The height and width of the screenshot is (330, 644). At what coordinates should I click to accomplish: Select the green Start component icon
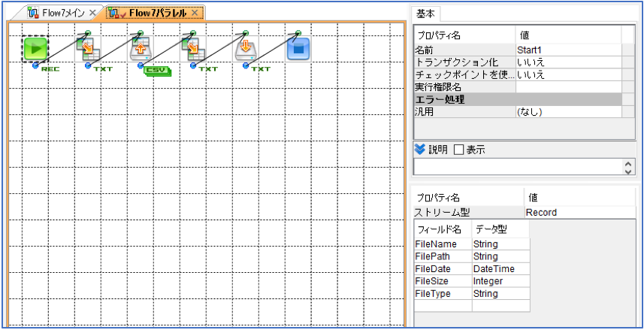tap(36, 49)
